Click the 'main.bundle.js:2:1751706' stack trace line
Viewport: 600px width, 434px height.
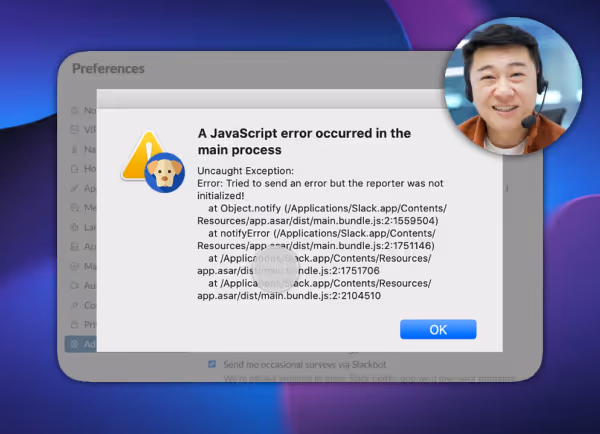click(288, 271)
